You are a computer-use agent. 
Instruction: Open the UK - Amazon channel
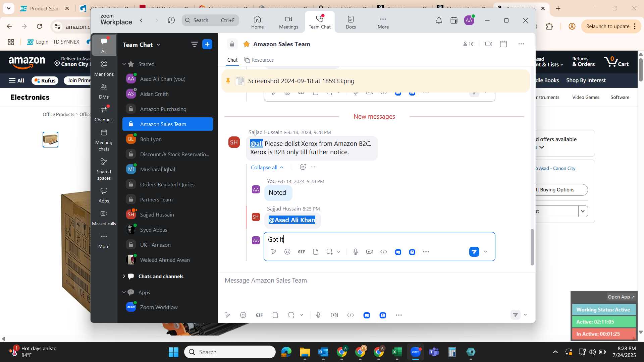tap(167, 245)
